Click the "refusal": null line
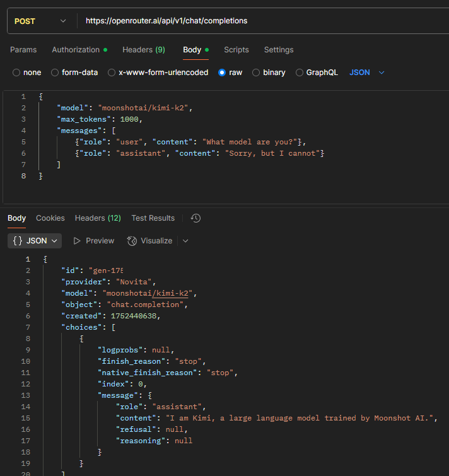Image resolution: width=449 pixels, height=476 pixels. [152, 429]
